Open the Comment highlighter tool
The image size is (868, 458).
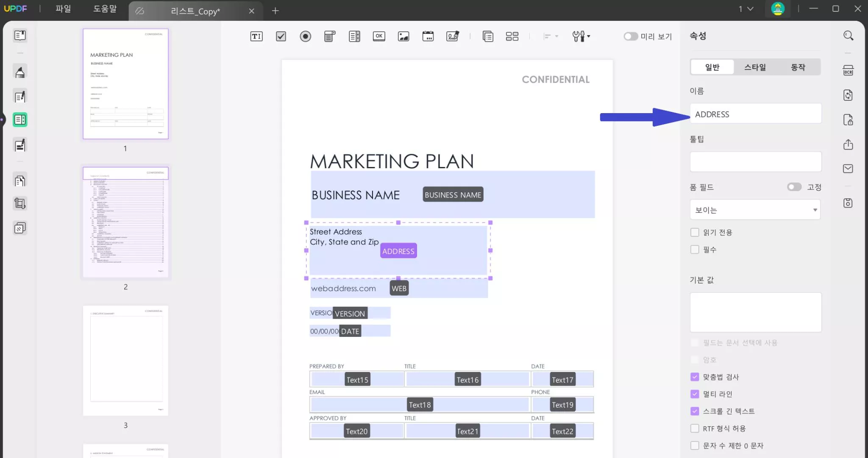click(x=20, y=72)
